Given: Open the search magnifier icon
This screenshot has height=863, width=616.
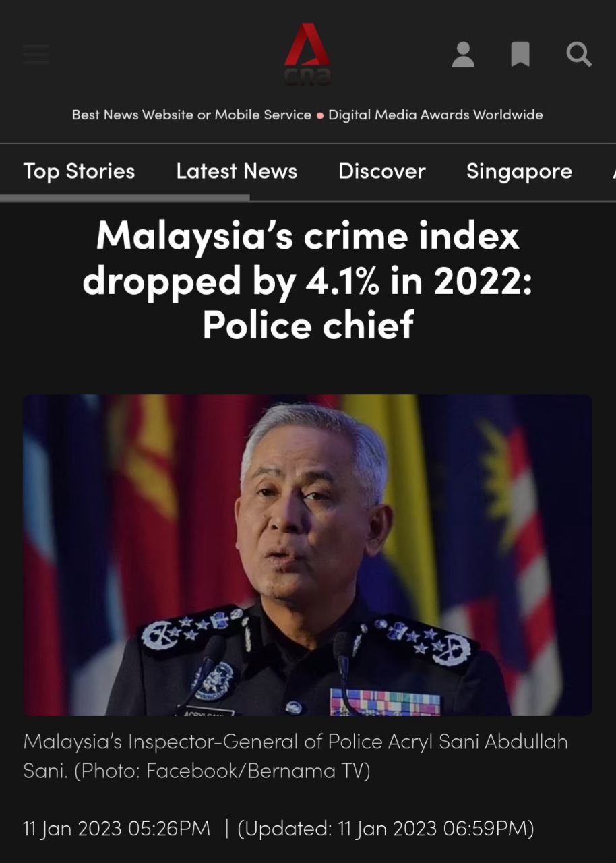Looking at the screenshot, I should click(x=579, y=54).
